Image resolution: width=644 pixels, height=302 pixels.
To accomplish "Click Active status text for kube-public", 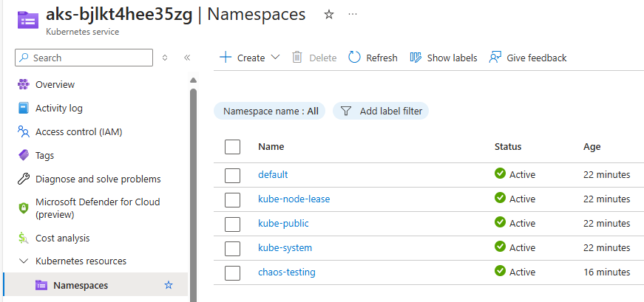I will [523, 223].
